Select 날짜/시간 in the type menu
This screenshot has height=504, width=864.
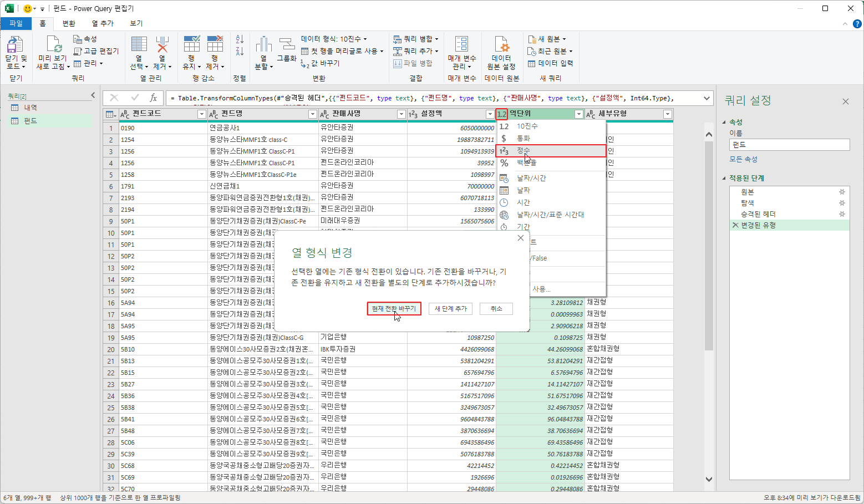551,178
